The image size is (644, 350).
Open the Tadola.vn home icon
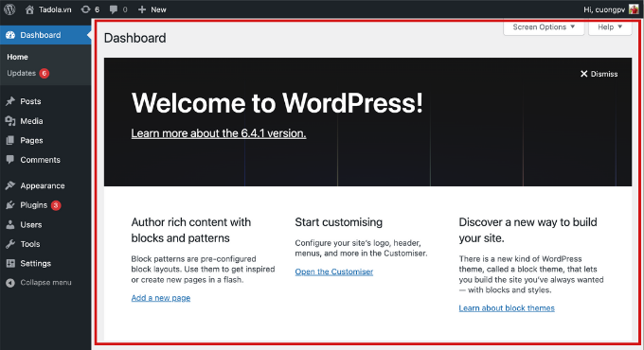(29, 9)
